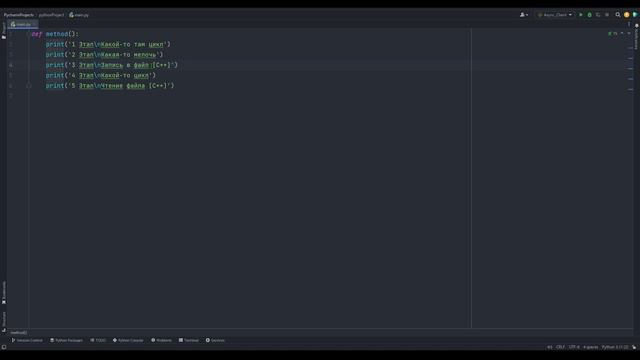Viewport: 640px width, 360px height.
Task: Click the caret position indicator in status bar
Action: coord(549,347)
